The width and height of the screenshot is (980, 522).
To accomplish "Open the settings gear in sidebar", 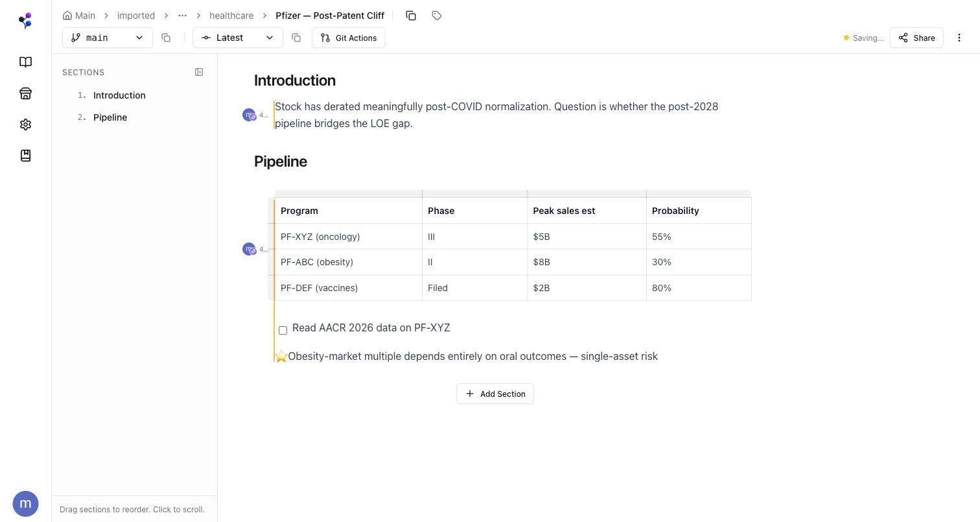I will point(25,125).
